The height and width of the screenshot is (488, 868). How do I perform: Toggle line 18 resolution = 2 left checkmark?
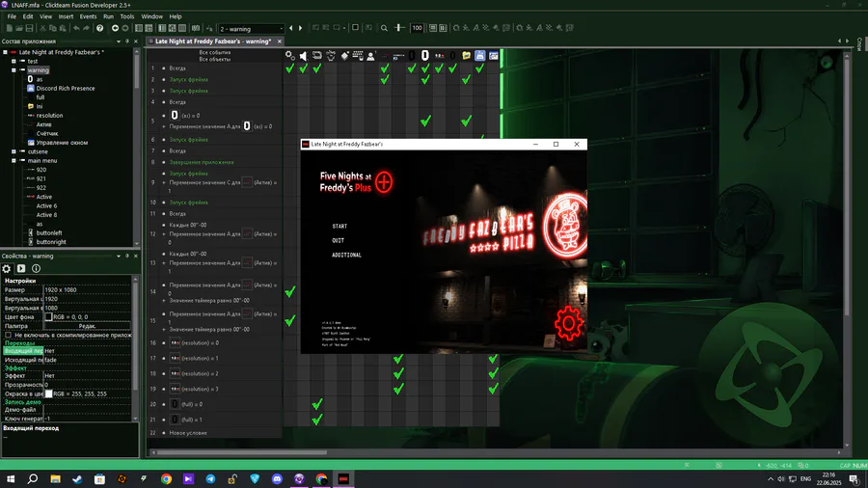click(398, 373)
